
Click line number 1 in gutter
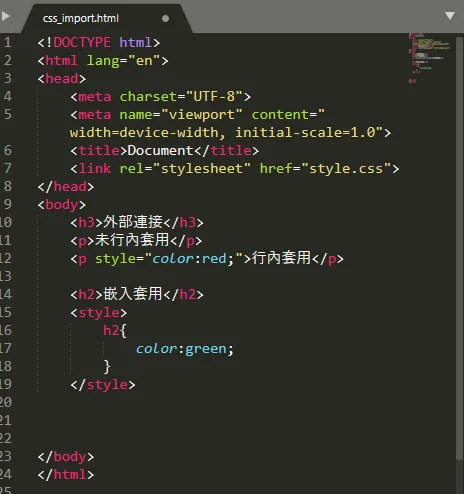pyautogui.click(x=8, y=42)
